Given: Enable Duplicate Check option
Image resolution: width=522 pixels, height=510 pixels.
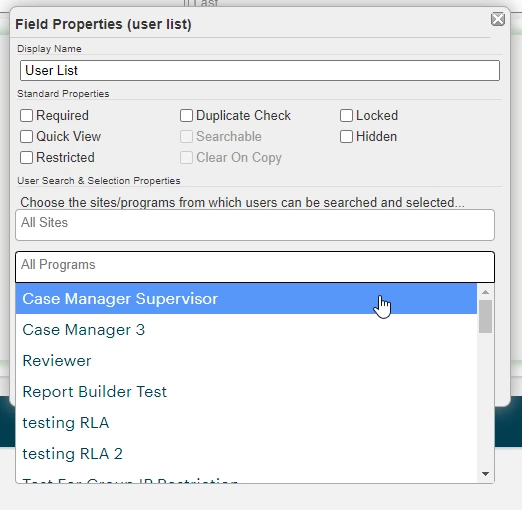Looking at the screenshot, I should 186,116.
